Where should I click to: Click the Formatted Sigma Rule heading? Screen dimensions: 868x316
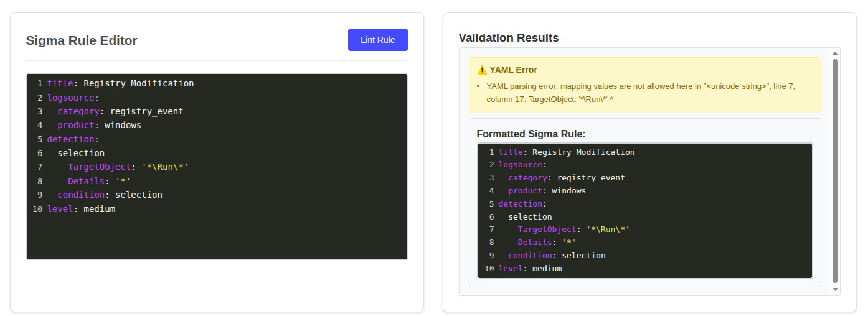point(531,134)
